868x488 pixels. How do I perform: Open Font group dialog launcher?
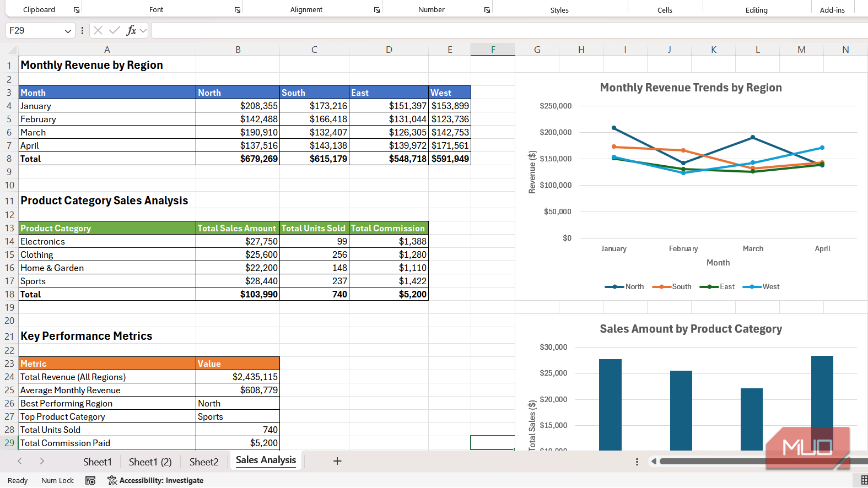[x=238, y=10]
